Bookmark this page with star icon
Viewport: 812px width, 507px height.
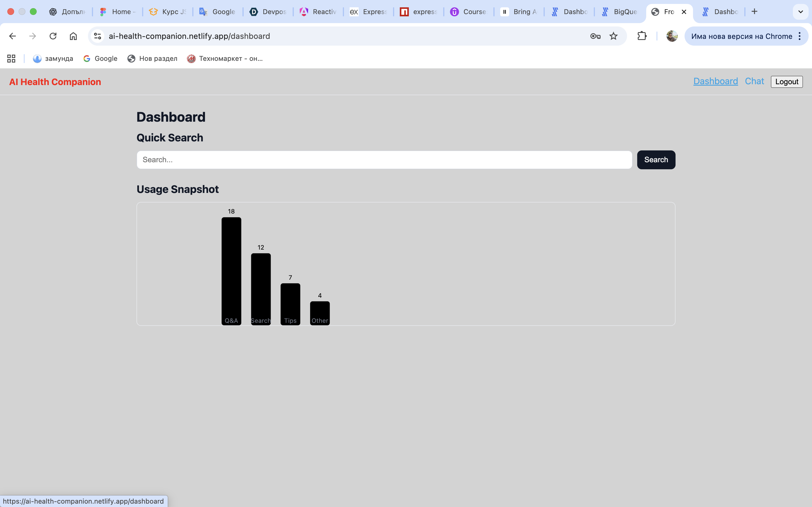pyautogui.click(x=613, y=36)
